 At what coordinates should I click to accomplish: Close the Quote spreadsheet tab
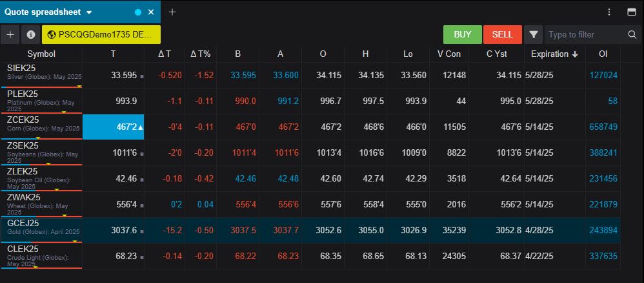[x=151, y=12]
